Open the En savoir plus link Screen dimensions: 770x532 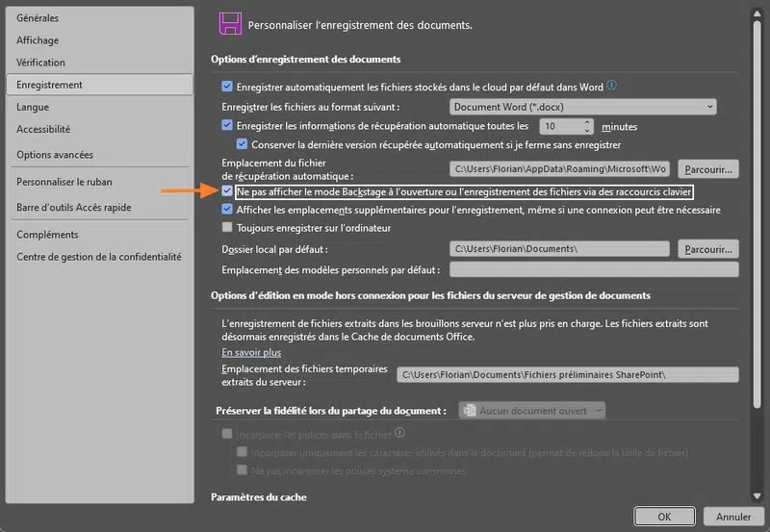point(251,352)
